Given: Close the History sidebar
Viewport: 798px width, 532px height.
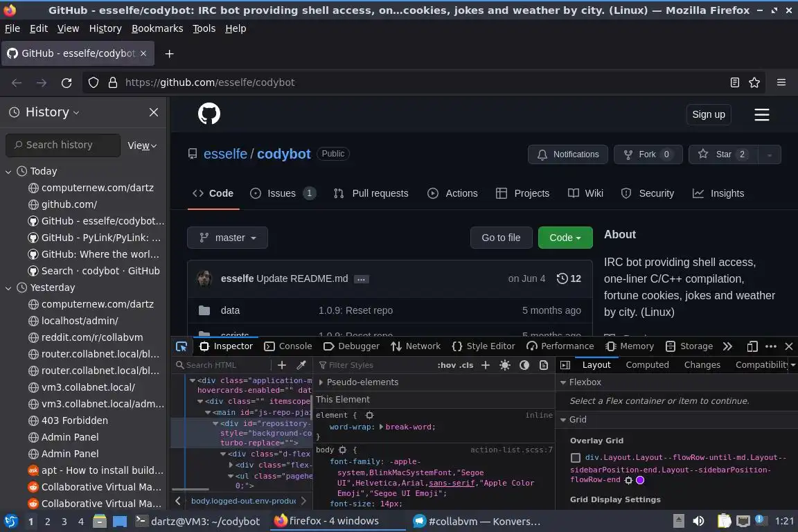Looking at the screenshot, I should (154, 112).
